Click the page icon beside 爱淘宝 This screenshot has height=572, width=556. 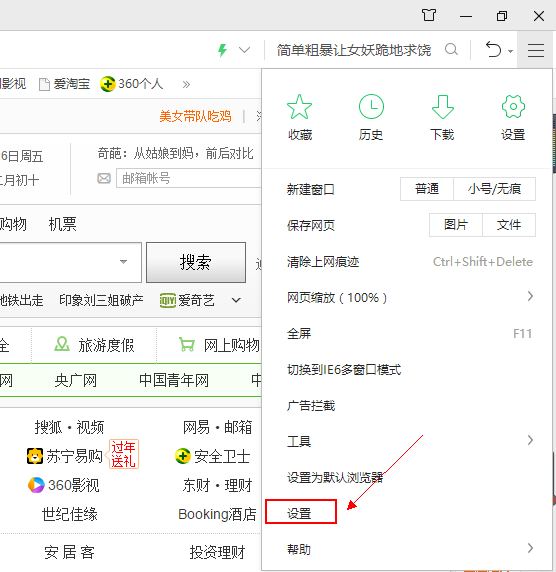pyautogui.click(x=44, y=84)
